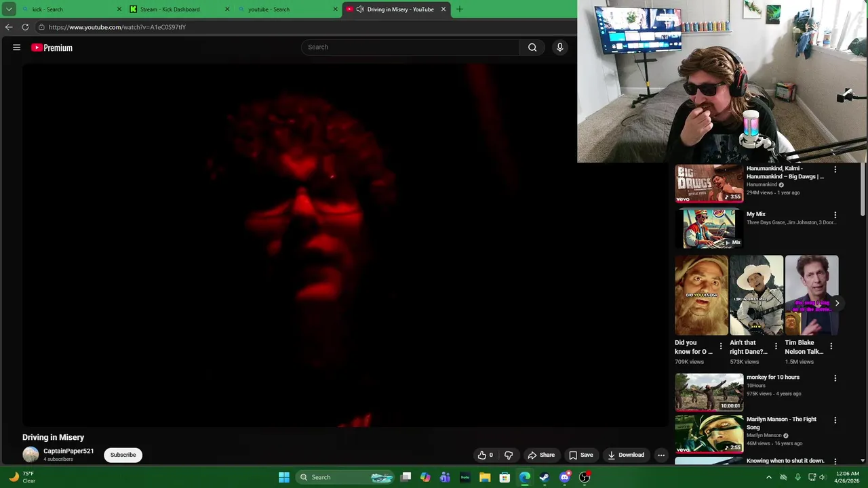Open Marilyn Manson The Fight Song thumbnail
Screen dimensions: 868x488
pos(709,434)
